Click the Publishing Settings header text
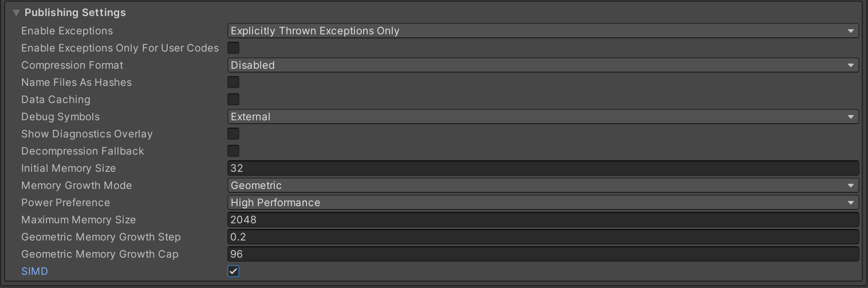The width and height of the screenshot is (868, 288). 75,13
